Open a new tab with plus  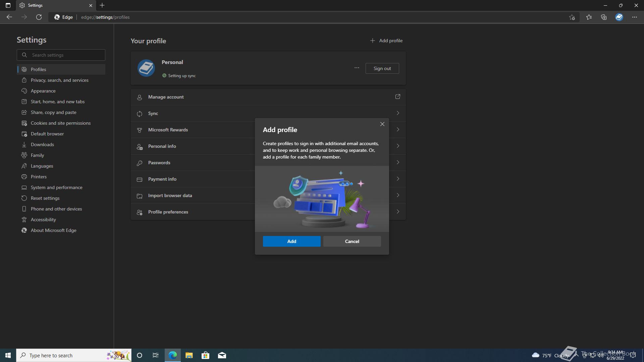pos(102,5)
